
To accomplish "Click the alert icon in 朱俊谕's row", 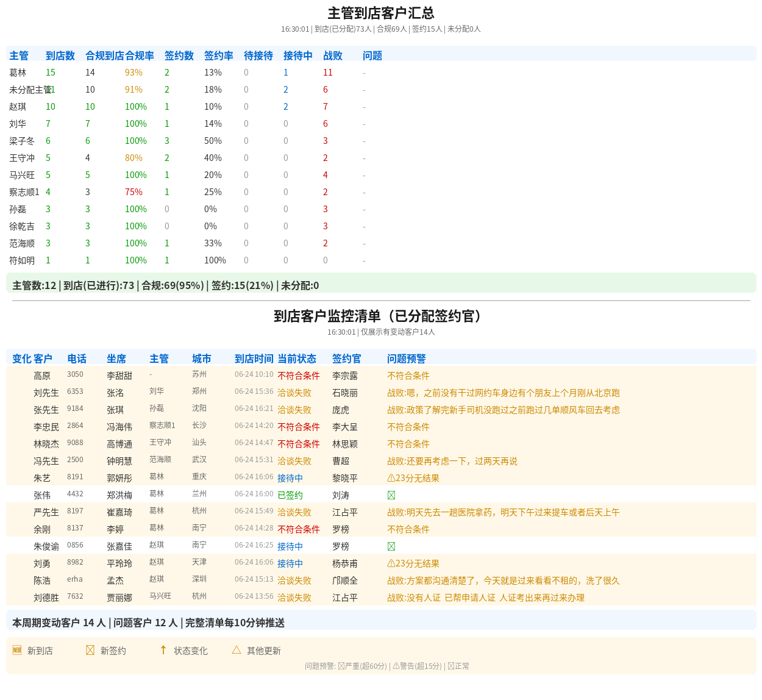I will (391, 546).
